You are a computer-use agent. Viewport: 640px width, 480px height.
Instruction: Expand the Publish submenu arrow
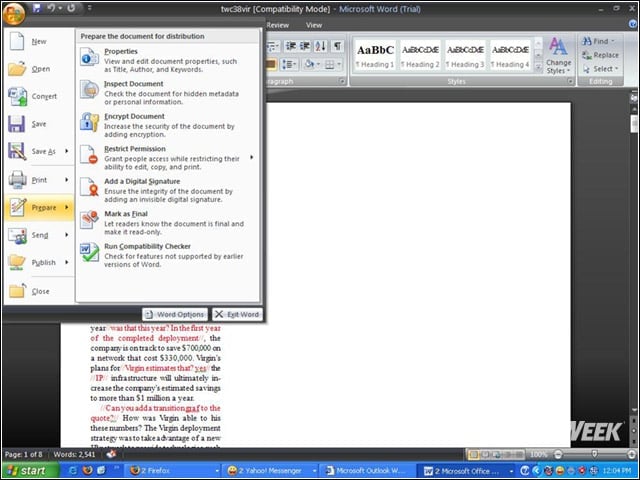pos(67,262)
